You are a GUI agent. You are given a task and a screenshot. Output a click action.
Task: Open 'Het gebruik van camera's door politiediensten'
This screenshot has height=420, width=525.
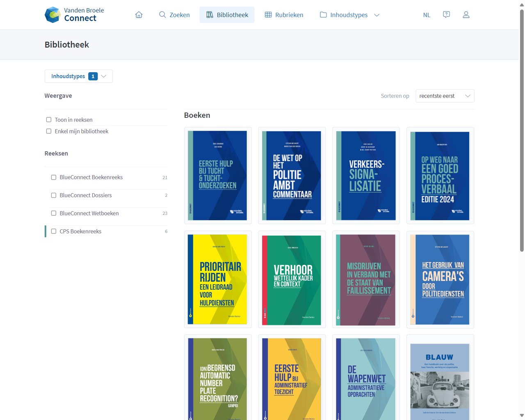[440, 279]
